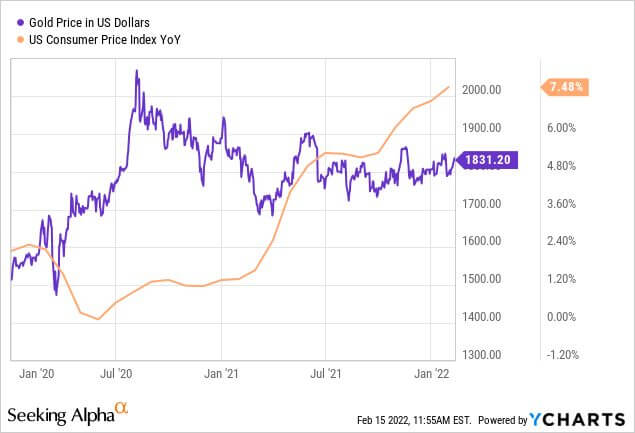The width and height of the screenshot is (635, 433).
Task: Click the 6.00% CPI axis label
Action: pyautogui.click(x=561, y=128)
